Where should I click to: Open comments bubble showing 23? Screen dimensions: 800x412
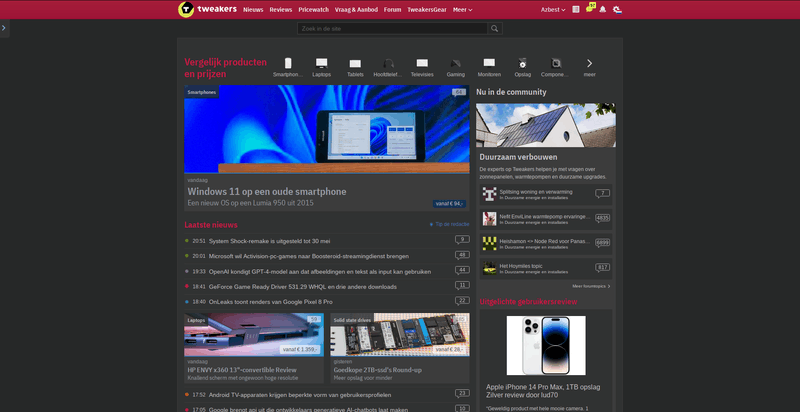(x=462, y=394)
